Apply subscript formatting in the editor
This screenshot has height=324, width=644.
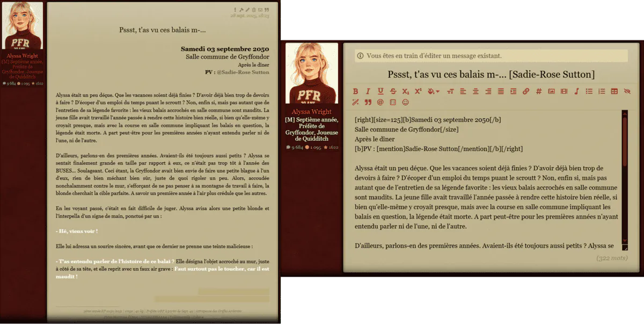click(406, 91)
